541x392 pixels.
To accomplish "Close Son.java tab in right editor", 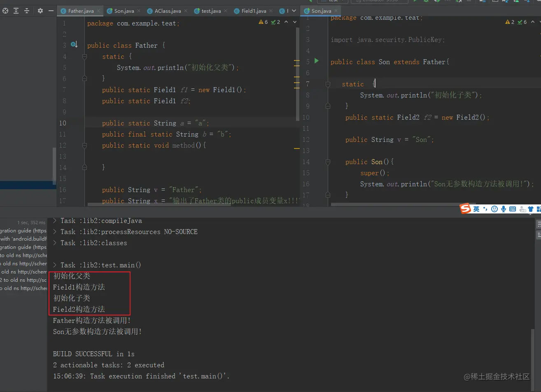I will [336, 11].
